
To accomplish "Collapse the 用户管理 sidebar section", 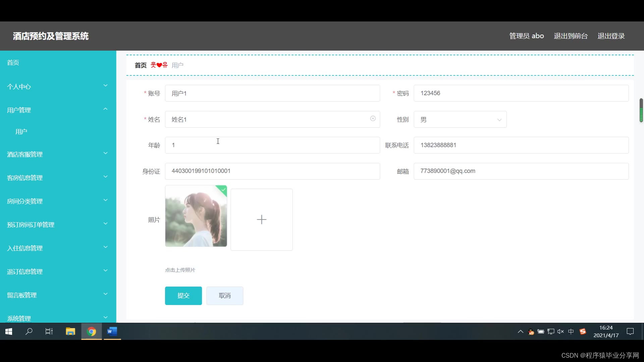I will point(58,110).
